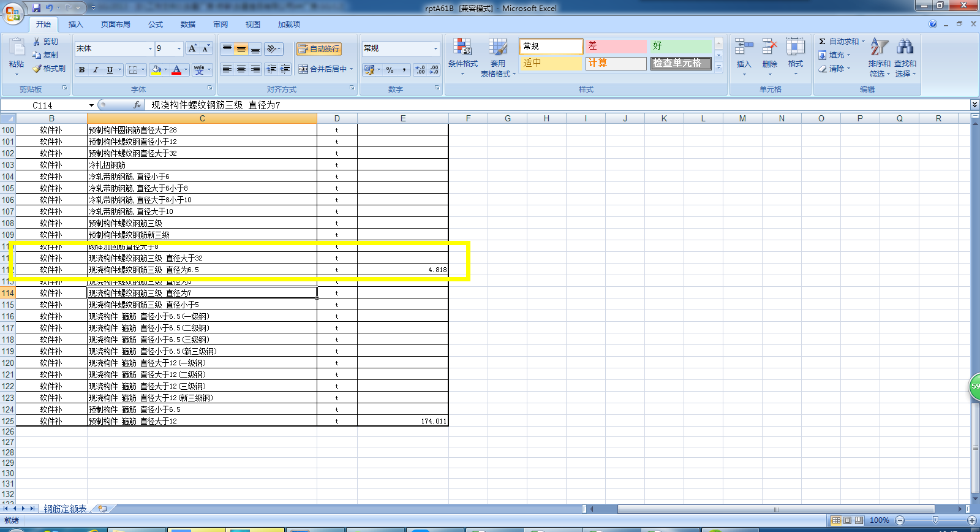This screenshot has height=532, width=980.
Task: Switch to Page Layout view in status bar
Action: [848, 520]
